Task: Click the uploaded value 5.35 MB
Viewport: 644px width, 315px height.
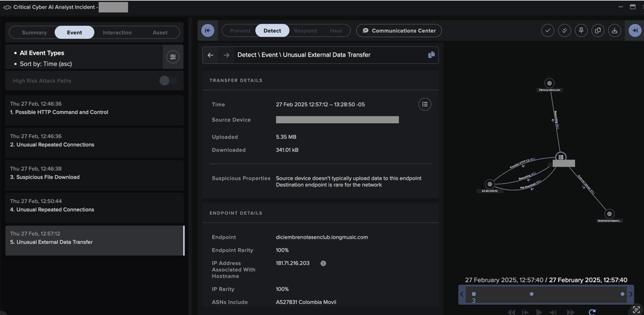Action: click(286, 137)
